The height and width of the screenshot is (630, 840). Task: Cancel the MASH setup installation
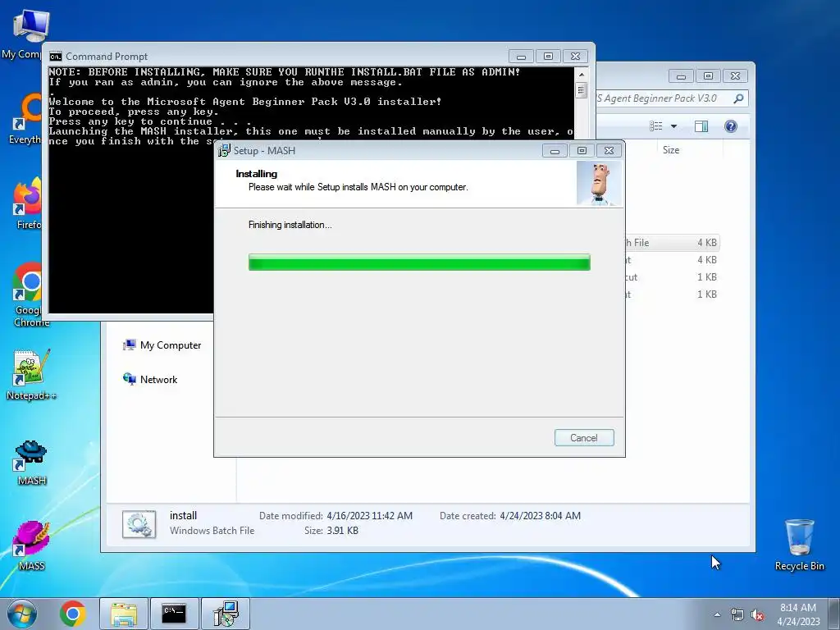584,438
